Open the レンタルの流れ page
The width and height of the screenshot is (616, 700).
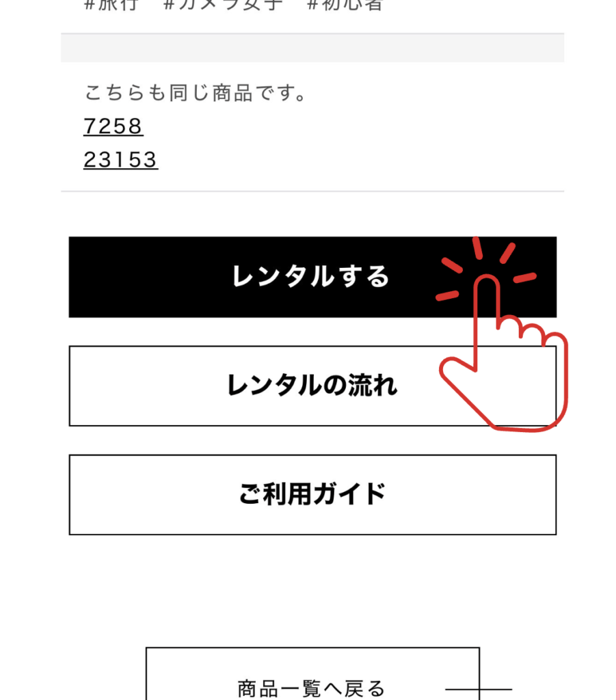[312, 386]
